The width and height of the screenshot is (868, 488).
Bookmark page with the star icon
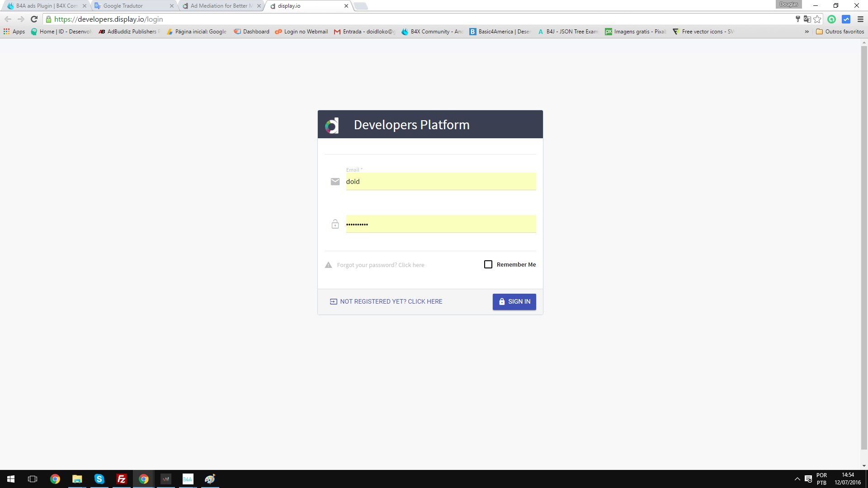(x=817, y=19)
